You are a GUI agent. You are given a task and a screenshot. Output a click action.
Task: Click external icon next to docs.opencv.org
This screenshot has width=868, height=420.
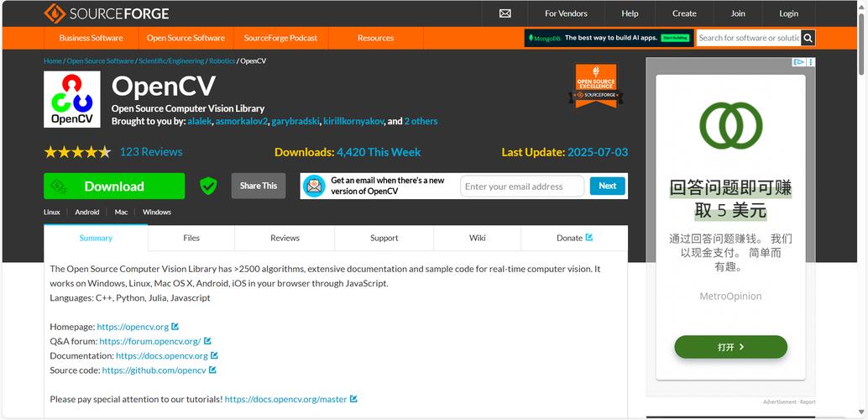tap(214, 355)
